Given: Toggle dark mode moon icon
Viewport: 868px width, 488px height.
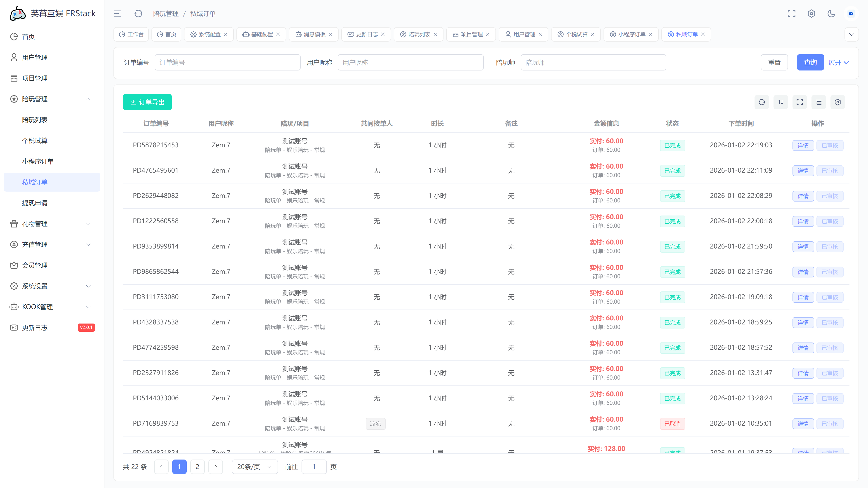Looking at the screenshot, I should (x=831, y=14).
